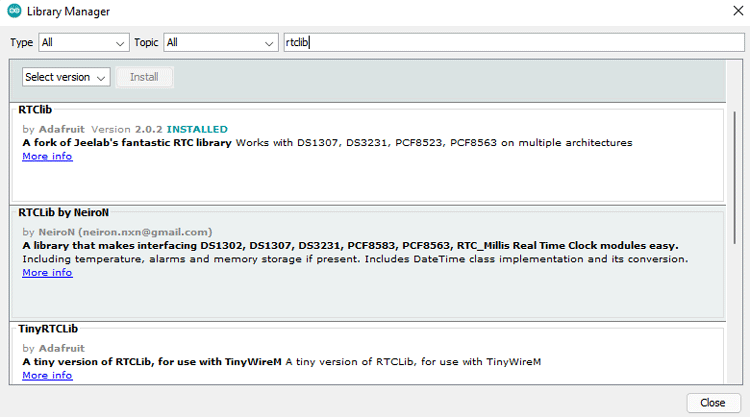750x417 pixels.
Task: Click the Close button at bottom right
Action: click(713, 402)
